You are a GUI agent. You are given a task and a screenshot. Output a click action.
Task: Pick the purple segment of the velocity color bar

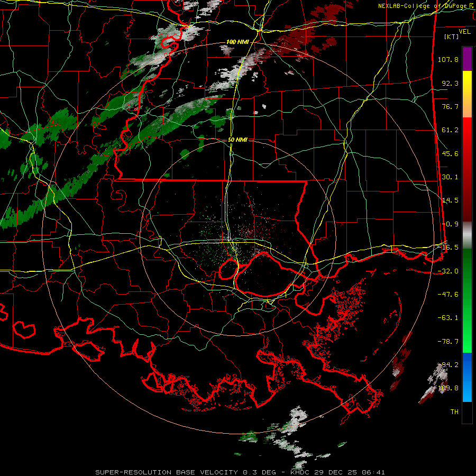coord(467,59)
